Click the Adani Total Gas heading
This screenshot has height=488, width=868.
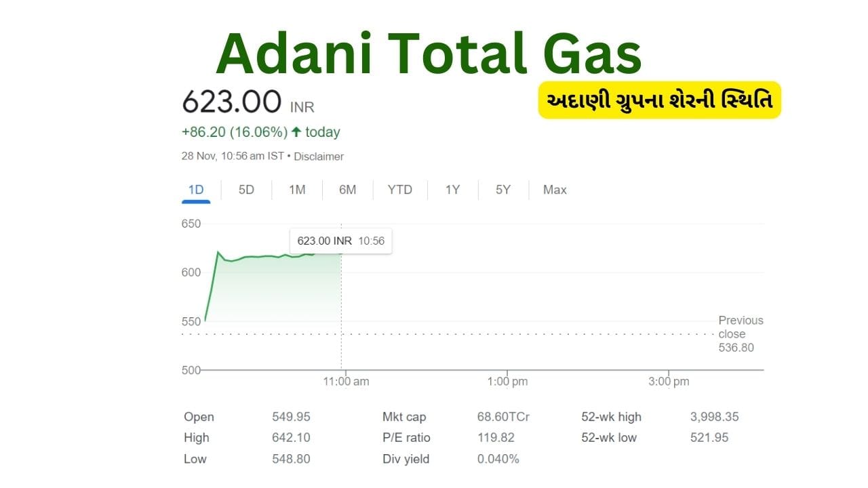429,54
